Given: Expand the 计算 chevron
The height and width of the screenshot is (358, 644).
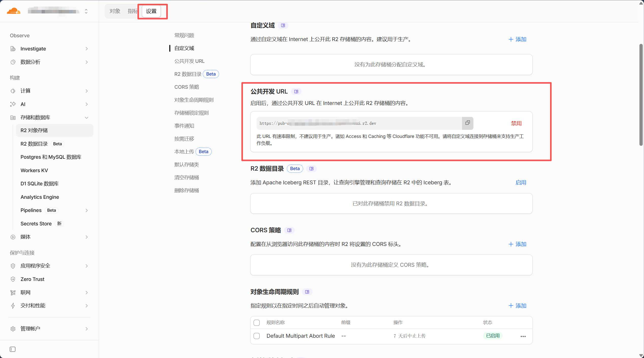Looking at the screenshot, I should tap(87, 91).
